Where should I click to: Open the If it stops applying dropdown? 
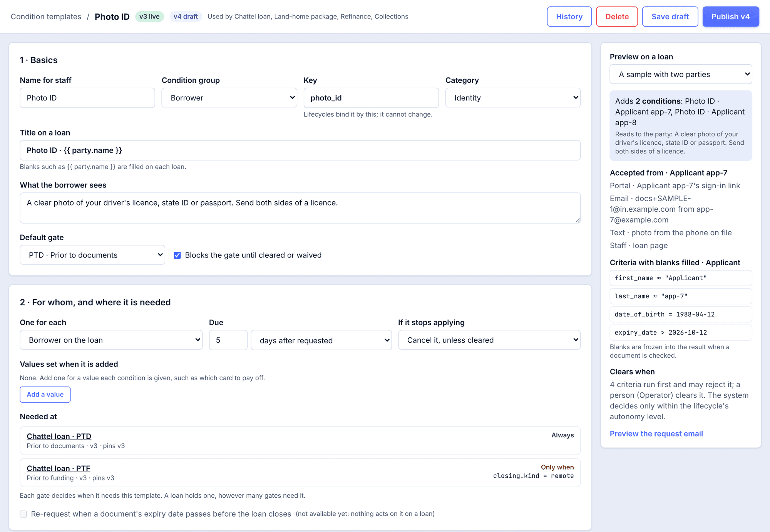[489, 340]
